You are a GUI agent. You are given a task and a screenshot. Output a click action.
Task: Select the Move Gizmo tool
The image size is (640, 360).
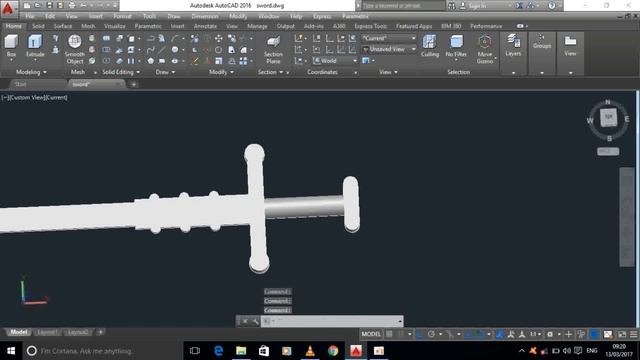485,49
